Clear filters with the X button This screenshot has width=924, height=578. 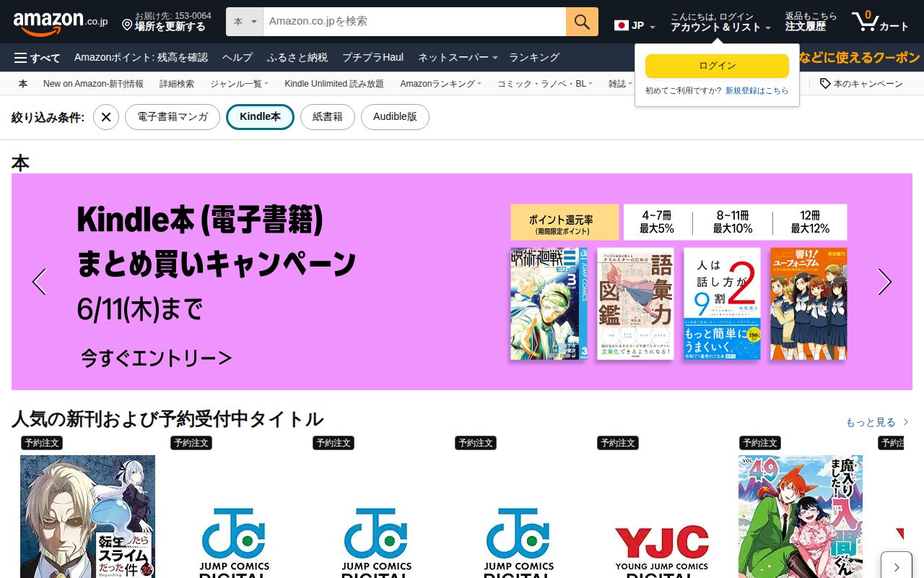(x=106, y=117)
